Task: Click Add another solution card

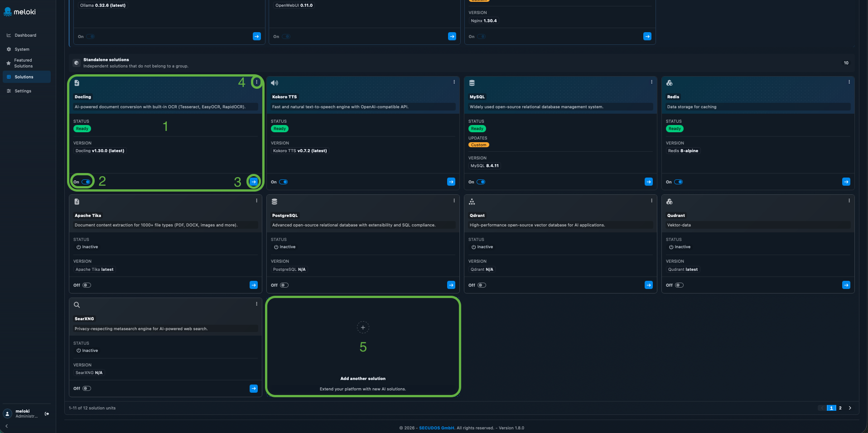Action: (x=363, y=346)
